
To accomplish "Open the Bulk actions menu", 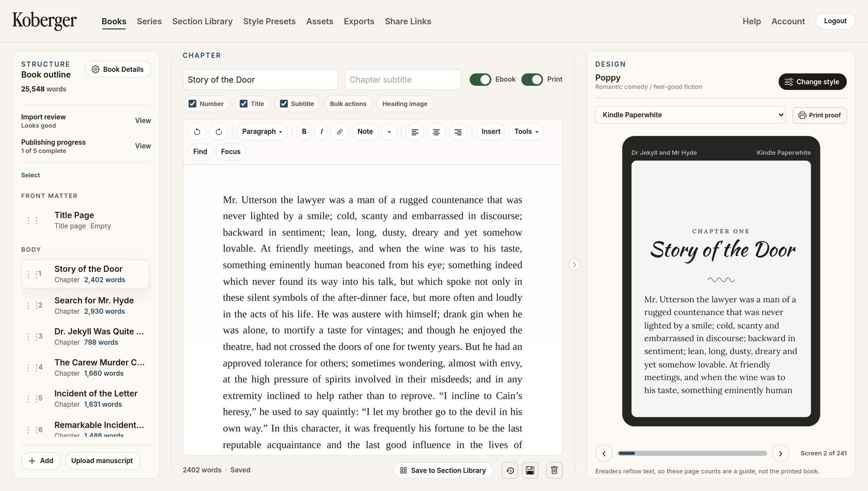I will tap(348, 104).
